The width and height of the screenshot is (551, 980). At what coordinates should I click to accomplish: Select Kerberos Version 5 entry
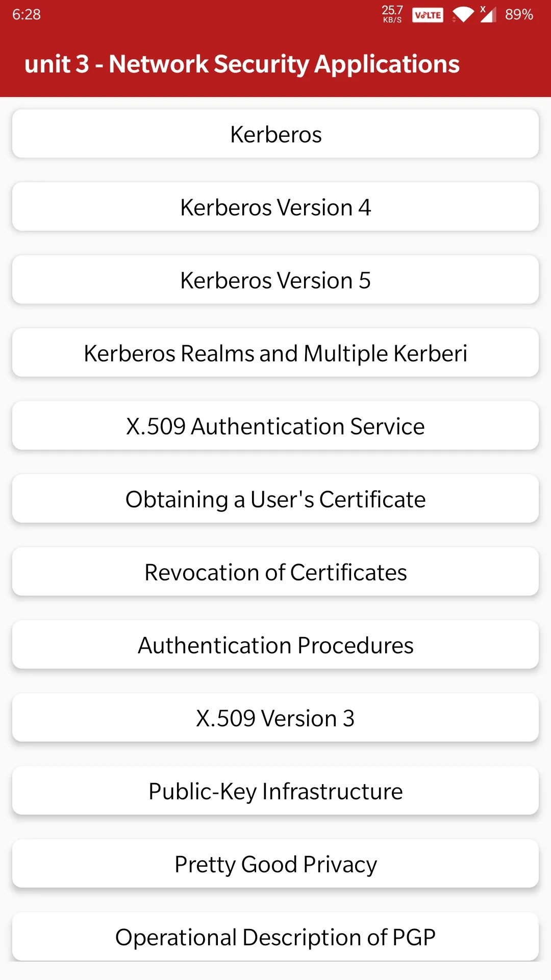click(275, 280)
